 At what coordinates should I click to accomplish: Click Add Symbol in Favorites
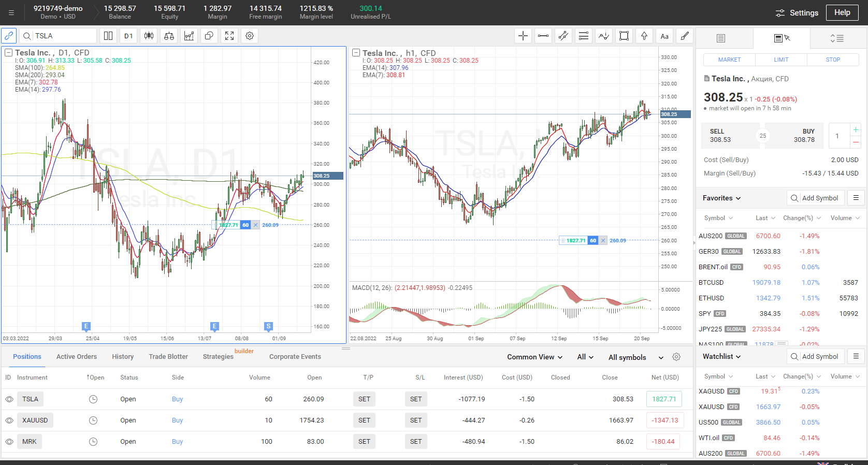(x=816, y=198)
